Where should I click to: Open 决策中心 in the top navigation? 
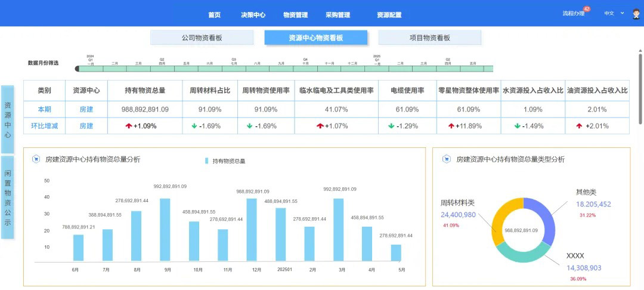coord(253,15)
